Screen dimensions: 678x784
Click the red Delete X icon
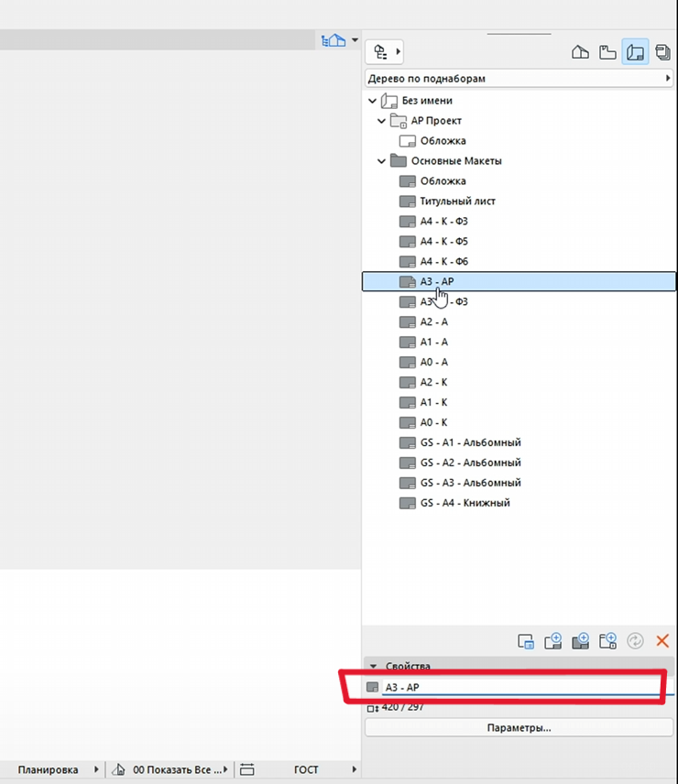662,640
